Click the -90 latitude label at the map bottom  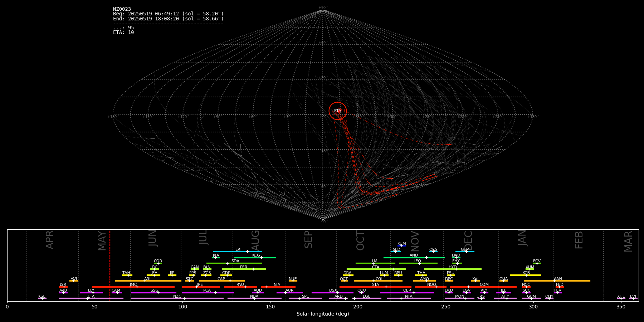[x=322, y=222]
